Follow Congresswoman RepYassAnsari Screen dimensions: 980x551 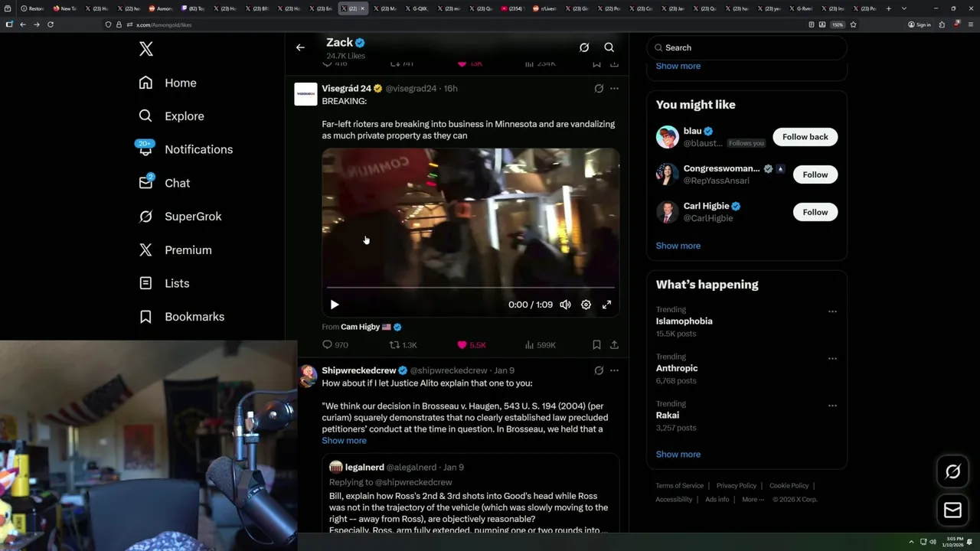tap(815, 174)
